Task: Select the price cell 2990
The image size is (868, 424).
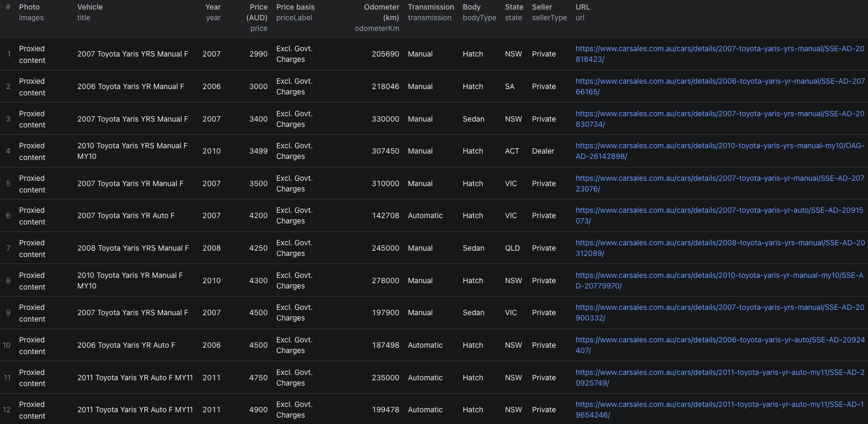Action: point(258,54)
